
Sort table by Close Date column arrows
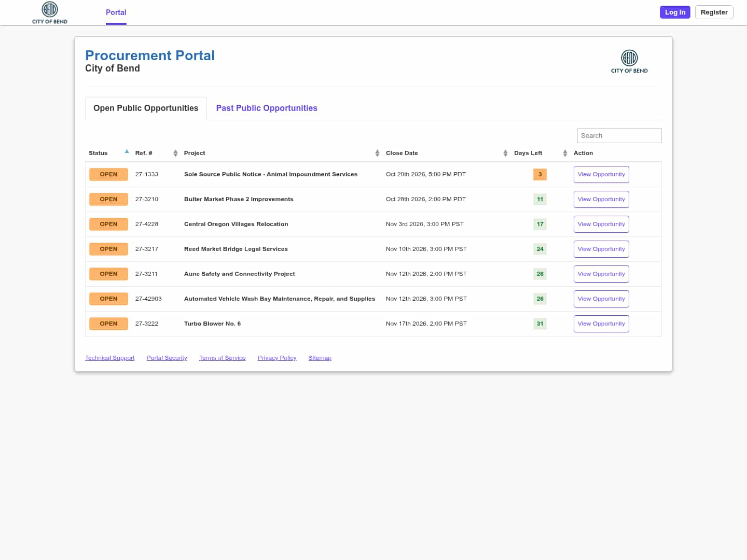coord(505,153)
